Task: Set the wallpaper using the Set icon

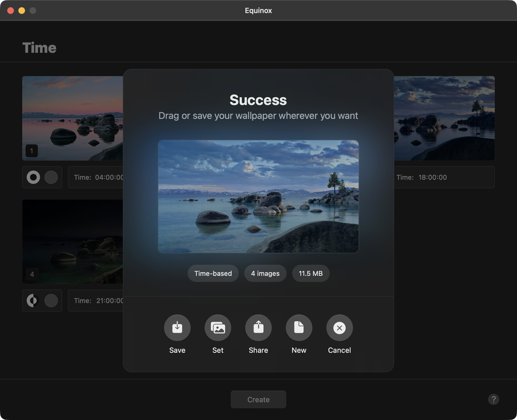Action: tap(218, 328)
